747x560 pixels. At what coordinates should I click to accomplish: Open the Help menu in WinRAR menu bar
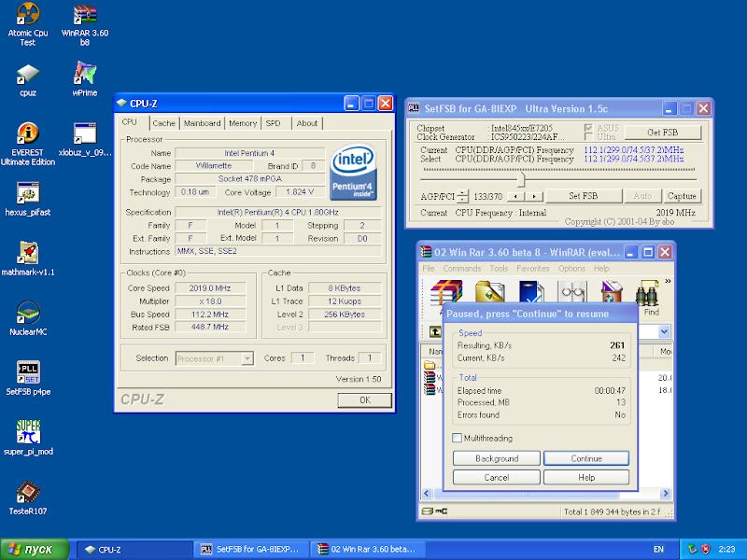(x=601, y=268)
